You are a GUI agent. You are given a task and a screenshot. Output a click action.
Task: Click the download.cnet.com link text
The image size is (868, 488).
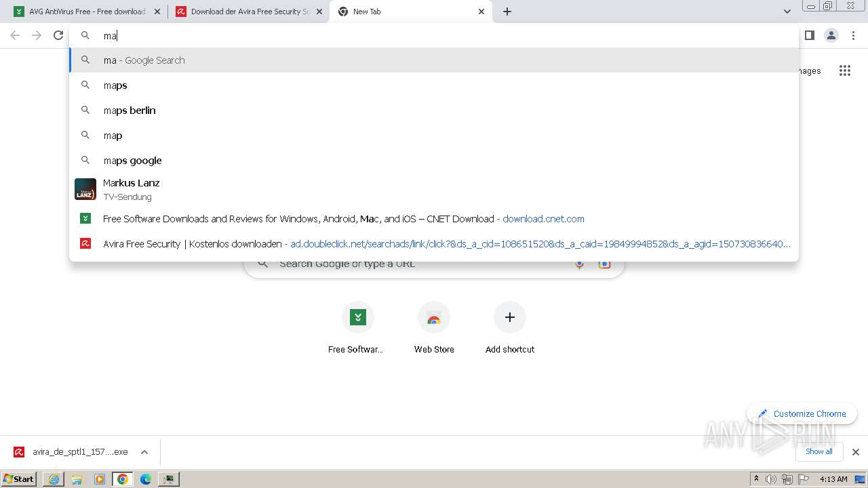pos(543,219)
